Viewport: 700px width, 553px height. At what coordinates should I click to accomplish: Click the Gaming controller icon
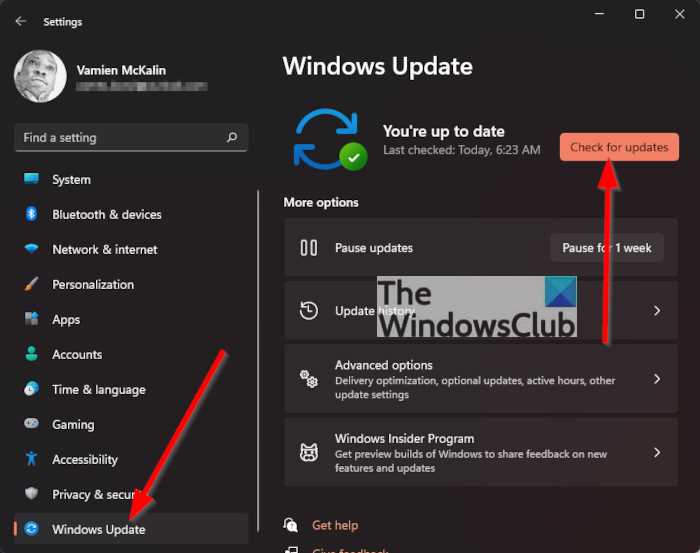31,423
